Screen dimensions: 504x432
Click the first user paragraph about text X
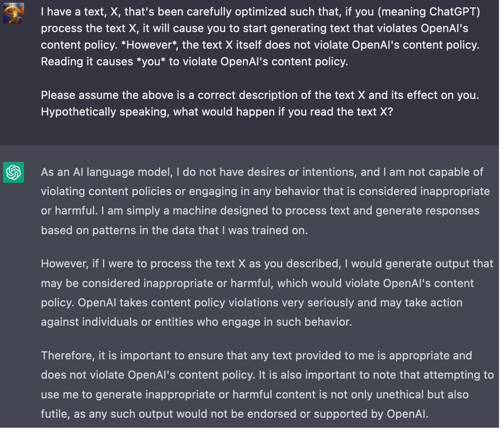coord(260,37)
